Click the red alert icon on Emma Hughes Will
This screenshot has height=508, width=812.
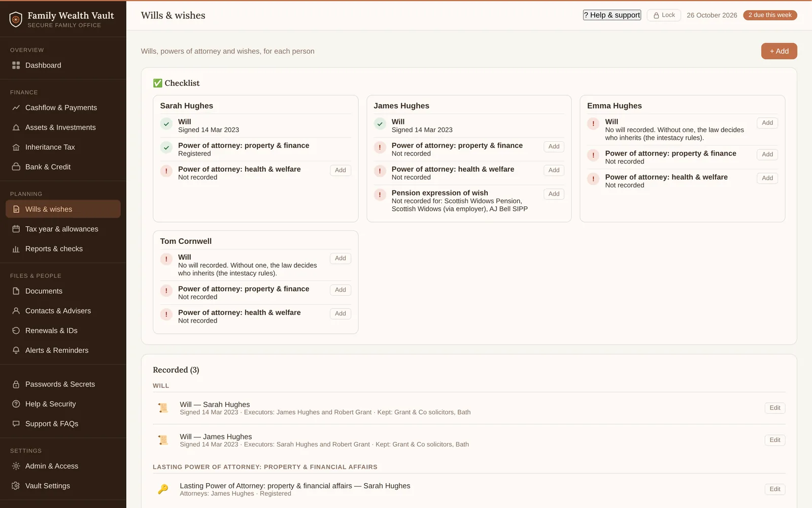tap(593, 123)
